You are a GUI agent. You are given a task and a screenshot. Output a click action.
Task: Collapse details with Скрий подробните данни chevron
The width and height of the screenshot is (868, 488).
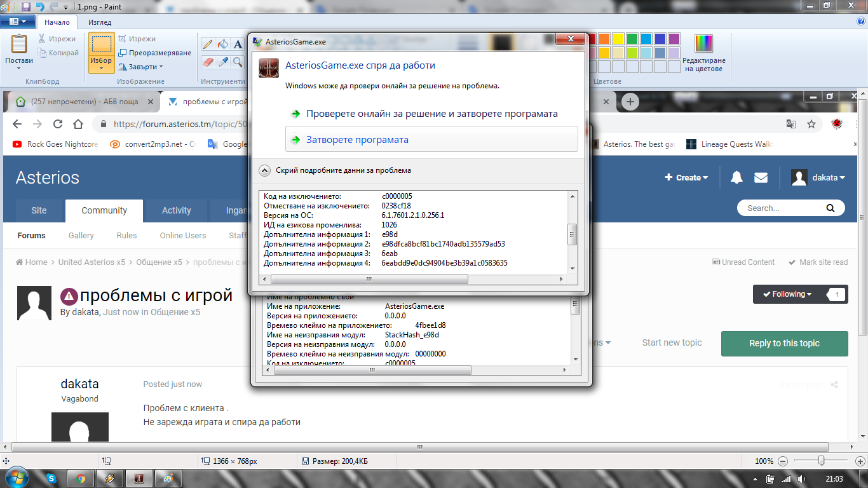click(264, 170)
